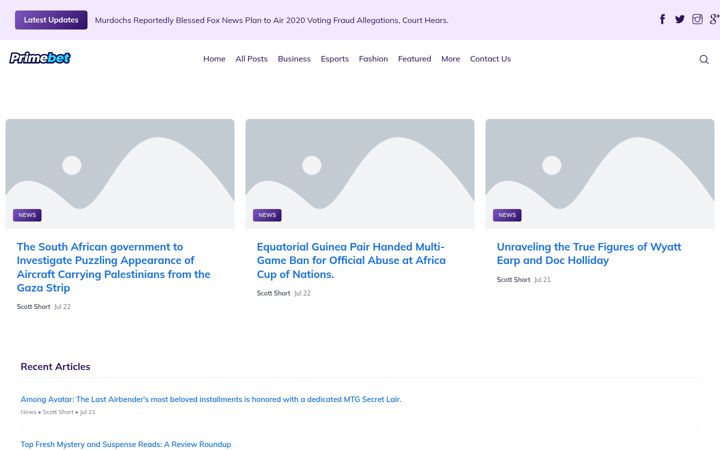Open Top Fresh Mystery and Suspense Reads
720x450 pixels.
tap(126, 444)
